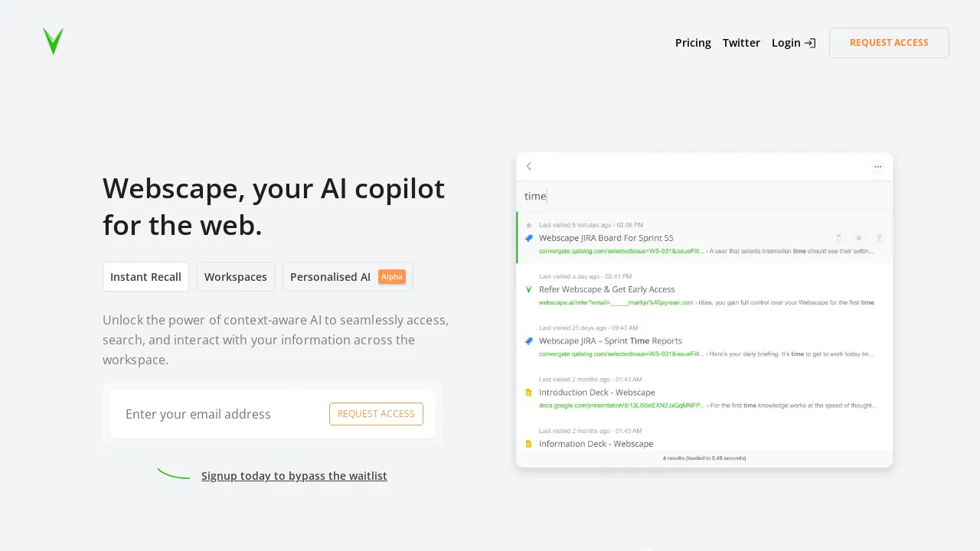Open the ellipsis options menu
Viewport: 980px width, 551px height.
877,166
